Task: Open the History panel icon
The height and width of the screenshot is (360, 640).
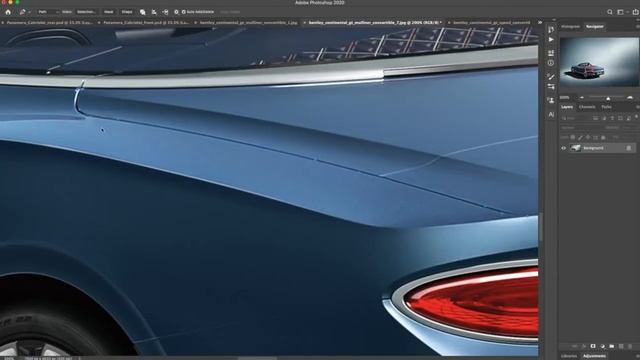Action: pyautogui.click(x=551, y=29)
